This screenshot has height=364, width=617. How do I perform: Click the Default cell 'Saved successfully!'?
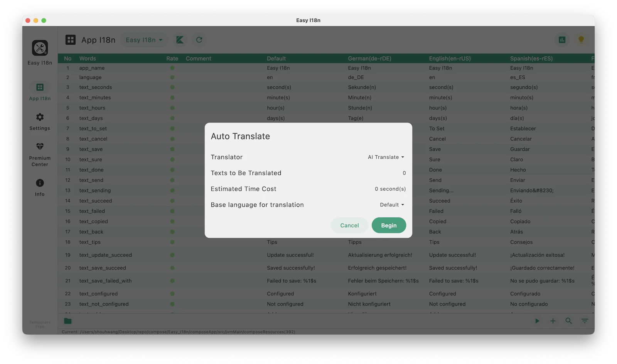[x=291, y=268]
